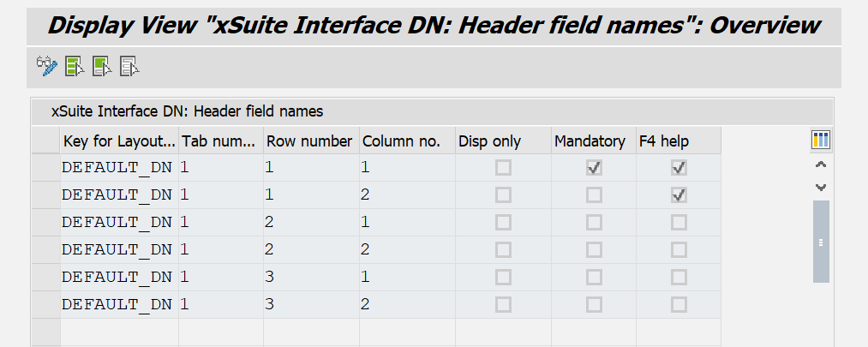Image resolution: width=868 pixels, height=347 pixels.
Task: Click the "Tab num..." column header
Action: point(219,141)
